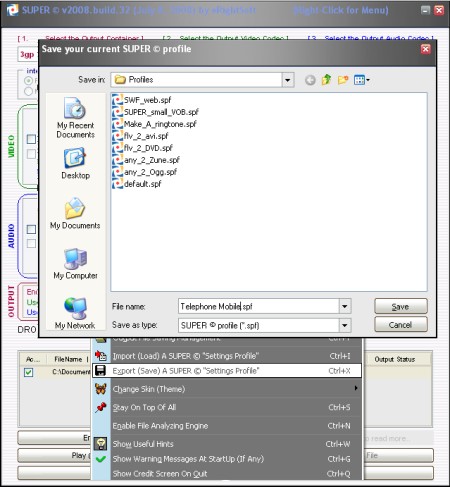Click the lightbulb Useful Hints icon
The width and height of the screenshot is (450, 487).
(101, 444)
